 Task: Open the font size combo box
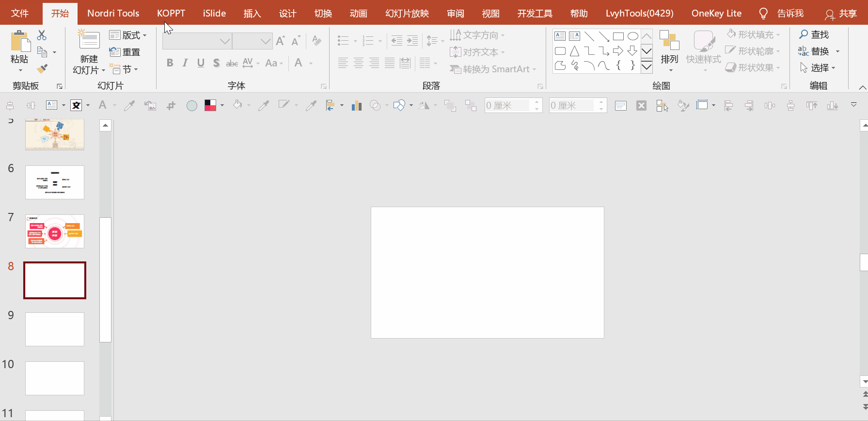(x=253, y=41)
